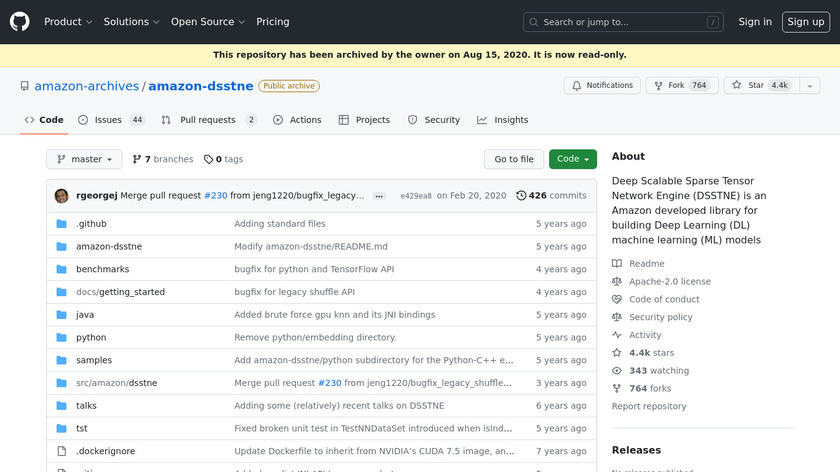Open the Pricing link
The width and height of the screenshot is (840, 472).
coord(273,22)
